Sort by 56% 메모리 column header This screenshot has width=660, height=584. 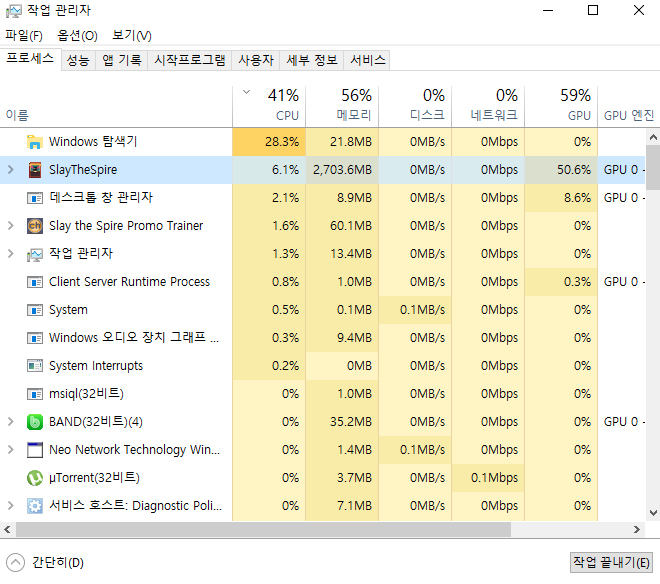pos(342,106)
